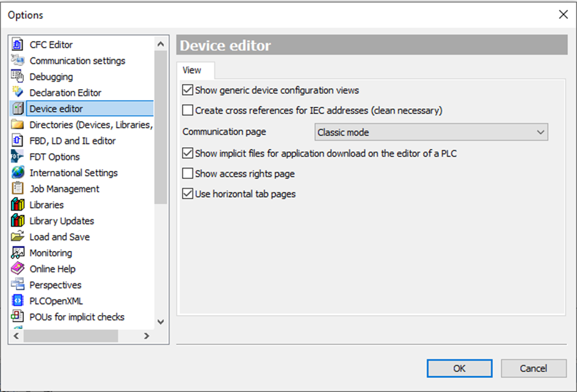Open the Communication page dropdown
The width and height of the screenshot is (577, 392).
[431, 132]
